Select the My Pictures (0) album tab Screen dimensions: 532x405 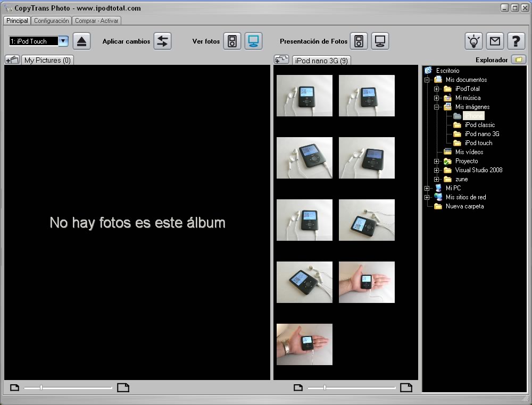pos(47,61)
